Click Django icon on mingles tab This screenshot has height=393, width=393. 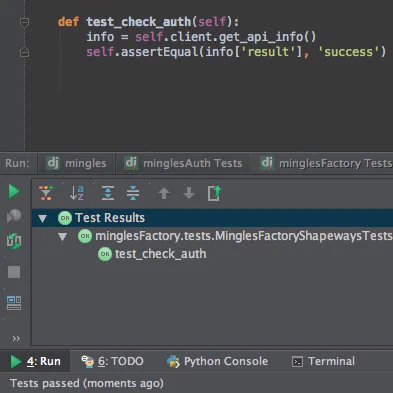53,163
